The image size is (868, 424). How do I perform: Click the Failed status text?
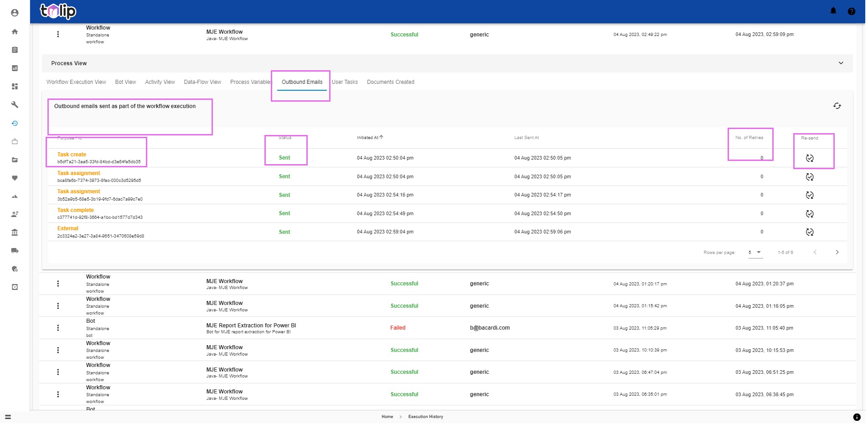click(x=398, y=328)
